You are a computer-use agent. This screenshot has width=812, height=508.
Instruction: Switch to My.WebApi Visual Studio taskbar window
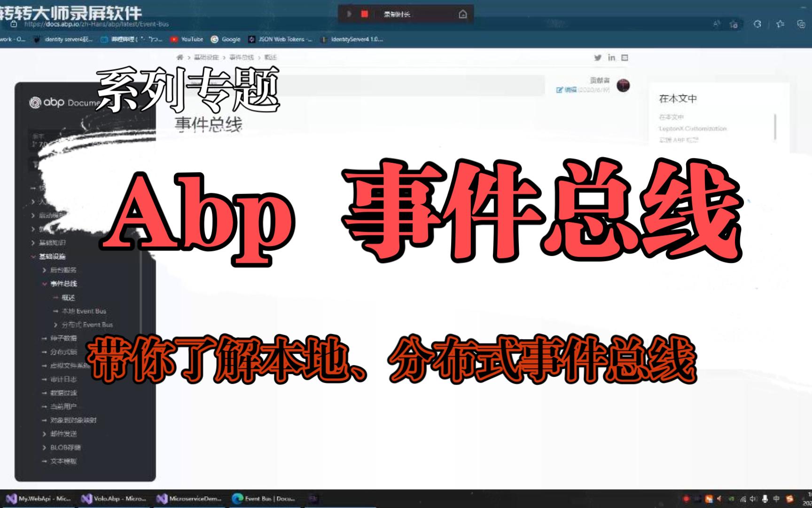(39, 499)
